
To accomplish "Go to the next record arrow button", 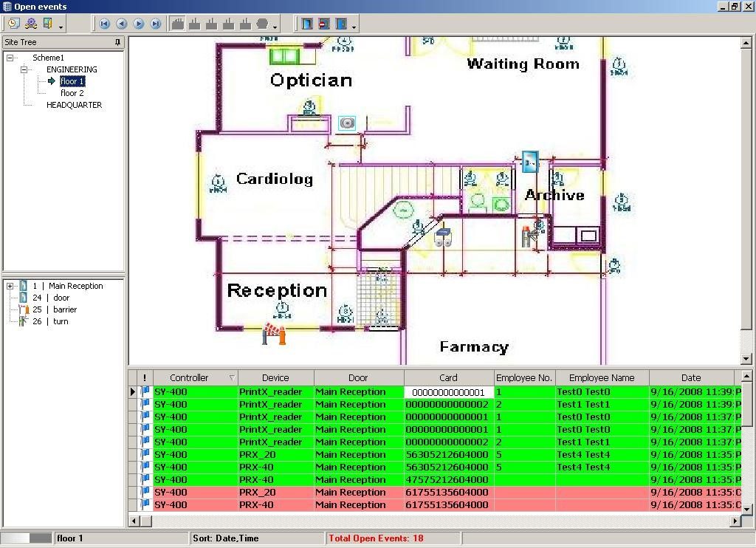I will 139,24.
